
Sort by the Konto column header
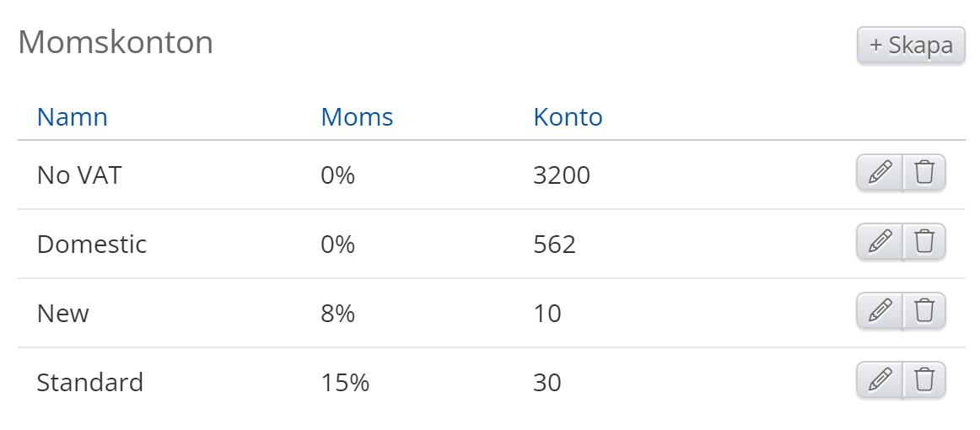(x=568, y=117)
